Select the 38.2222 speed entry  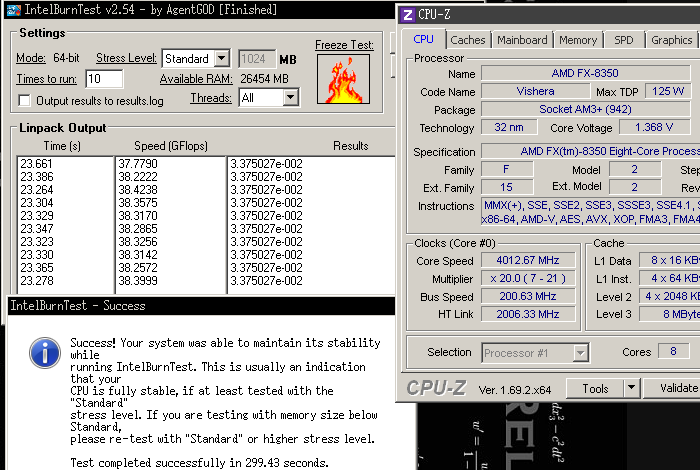138,177
